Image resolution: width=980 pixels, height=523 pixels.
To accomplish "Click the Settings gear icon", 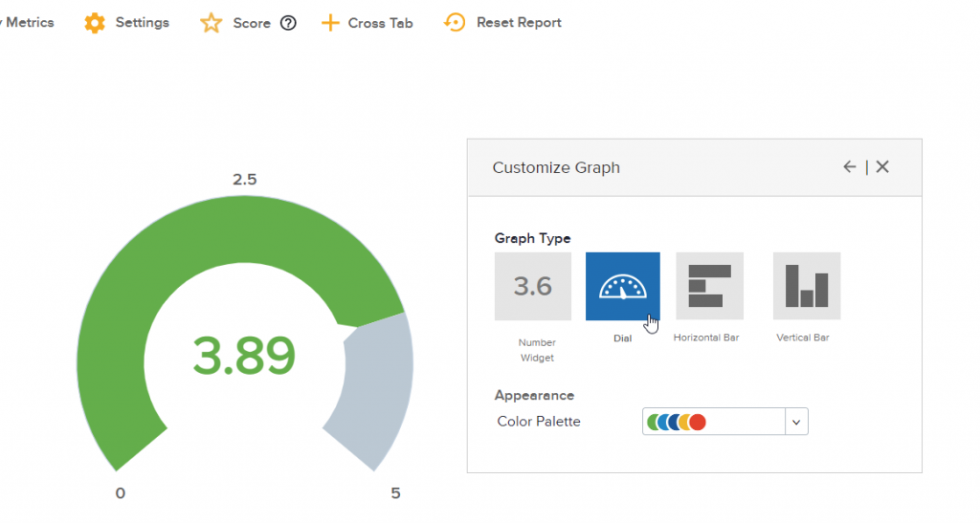I will pos(95,23).
